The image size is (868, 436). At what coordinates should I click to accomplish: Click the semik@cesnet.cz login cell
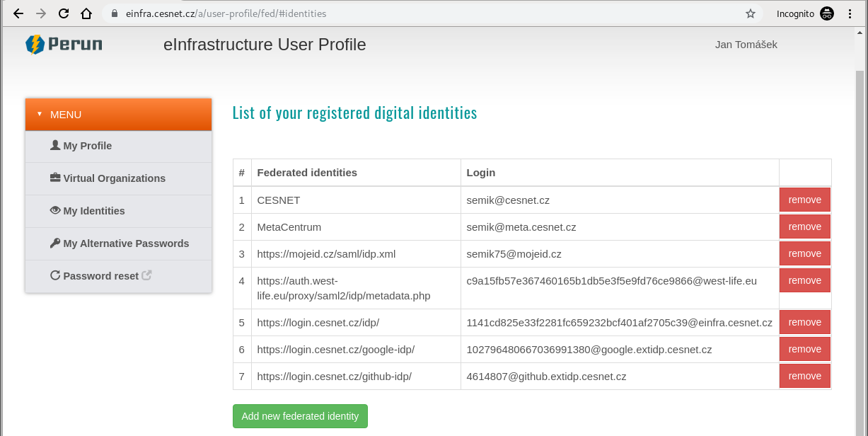pos(620,200)
